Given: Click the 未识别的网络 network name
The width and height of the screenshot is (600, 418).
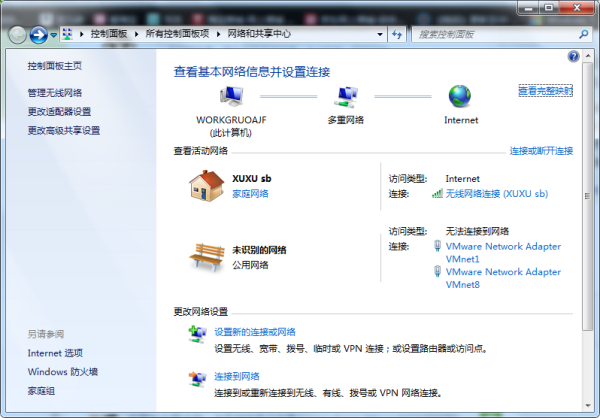Looking at the screenshot, I should (x=259, y=250).
